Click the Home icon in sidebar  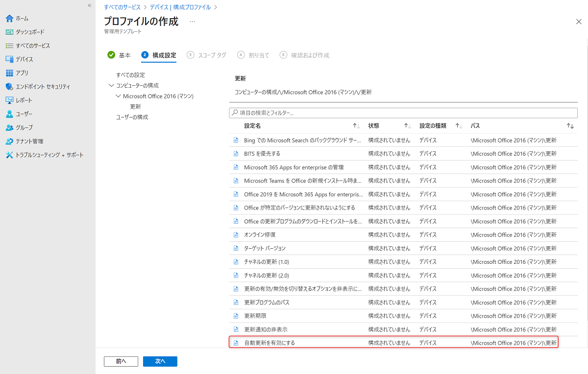click(9, 19)
